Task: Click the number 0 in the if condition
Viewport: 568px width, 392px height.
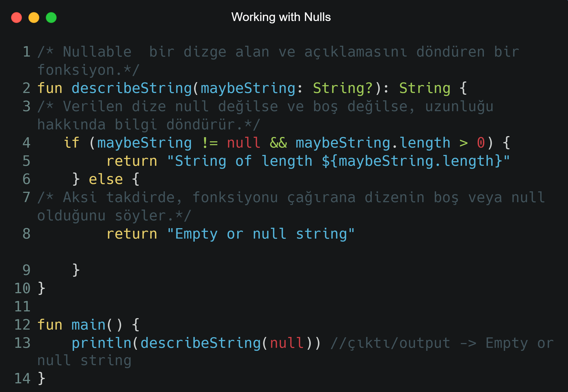Action: (481, 143)
